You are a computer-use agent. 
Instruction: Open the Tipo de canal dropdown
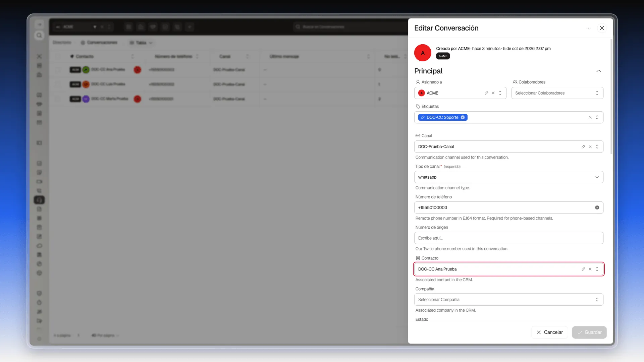point(508,177)
